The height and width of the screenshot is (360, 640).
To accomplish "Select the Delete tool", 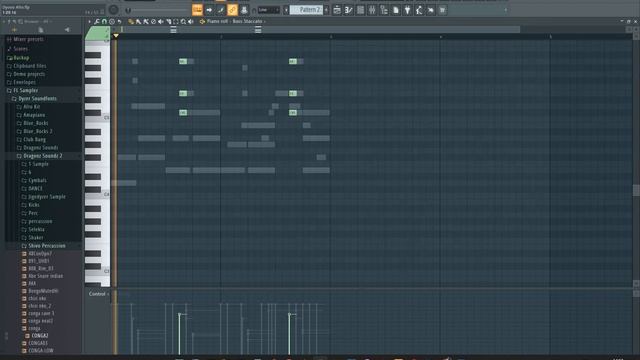I will 153,21.
